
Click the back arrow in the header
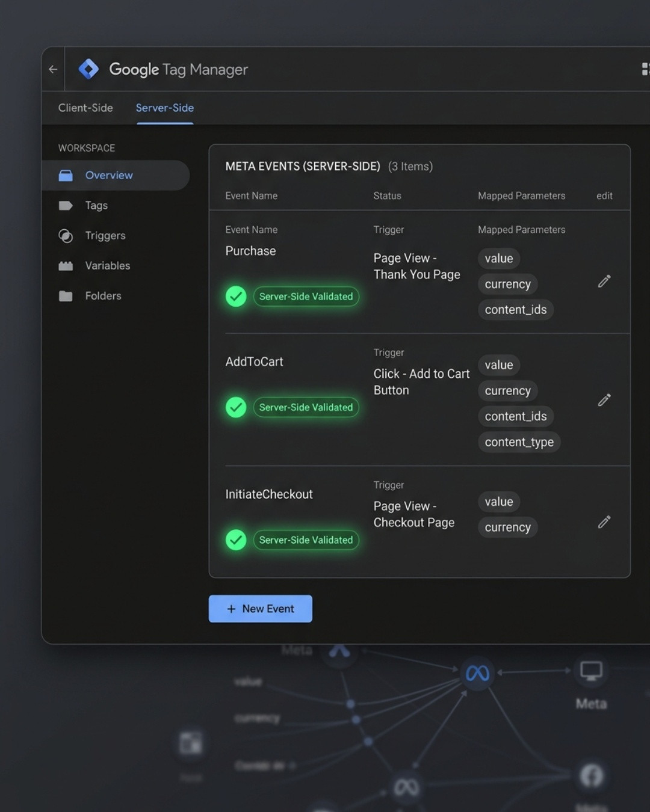pos(53,69)
